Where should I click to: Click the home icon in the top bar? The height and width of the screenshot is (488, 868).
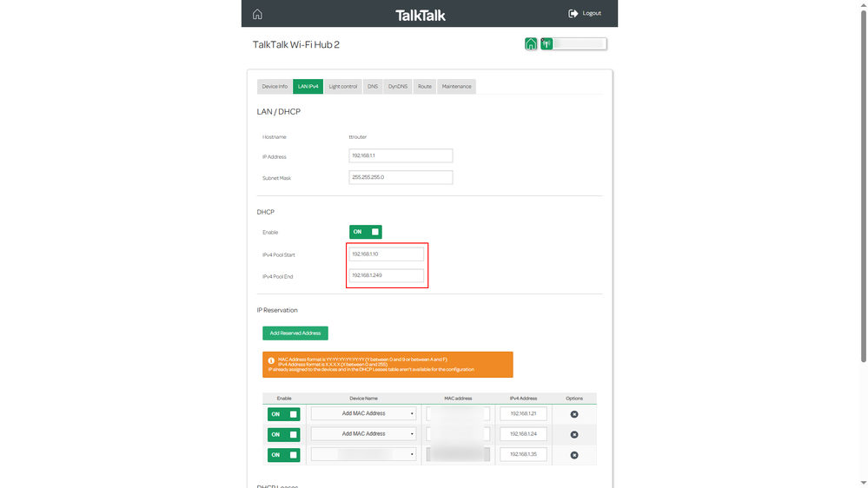[257, 14]
